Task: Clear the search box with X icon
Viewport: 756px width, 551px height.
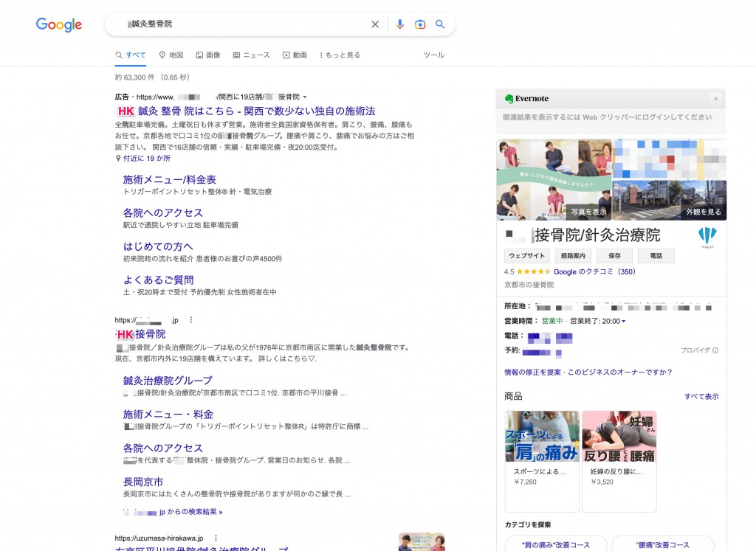Action: tap(375, 24)
